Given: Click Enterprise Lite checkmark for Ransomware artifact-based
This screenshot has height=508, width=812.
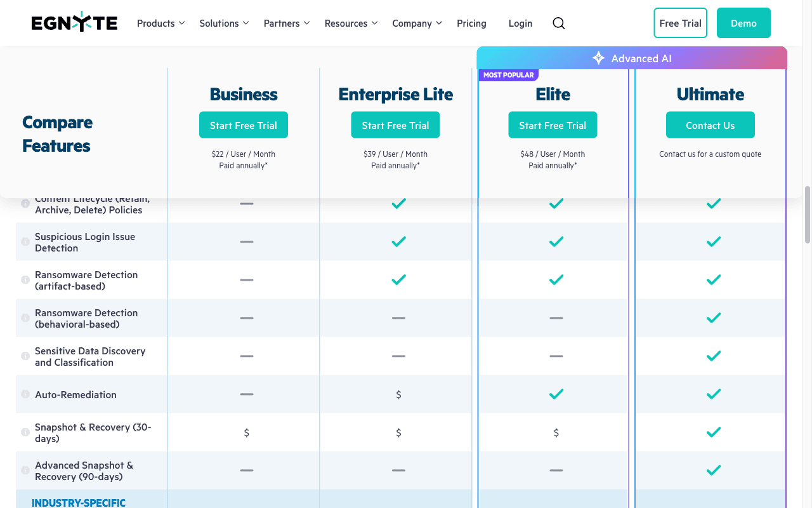Looking at the screenshot, I should 398,280.
